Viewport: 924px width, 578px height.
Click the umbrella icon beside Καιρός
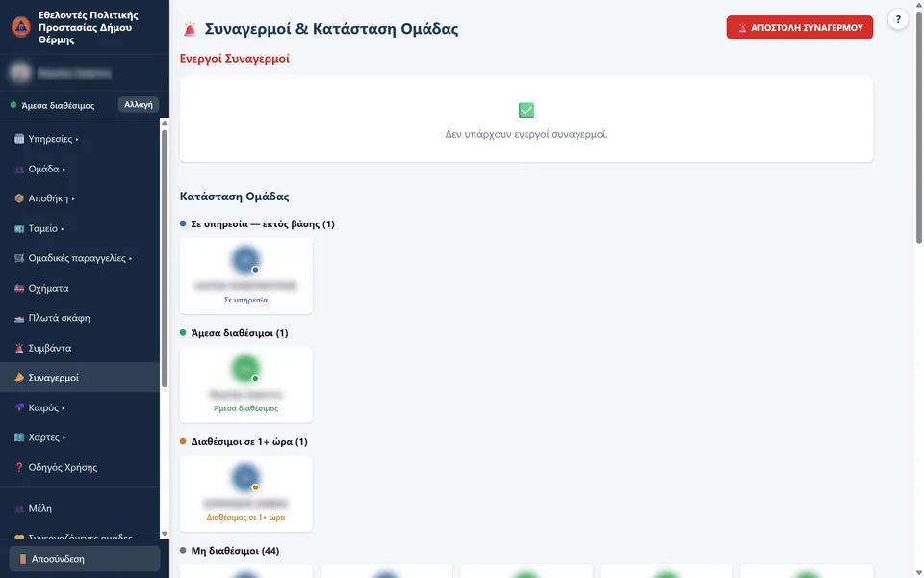click(x=19, y=407)
